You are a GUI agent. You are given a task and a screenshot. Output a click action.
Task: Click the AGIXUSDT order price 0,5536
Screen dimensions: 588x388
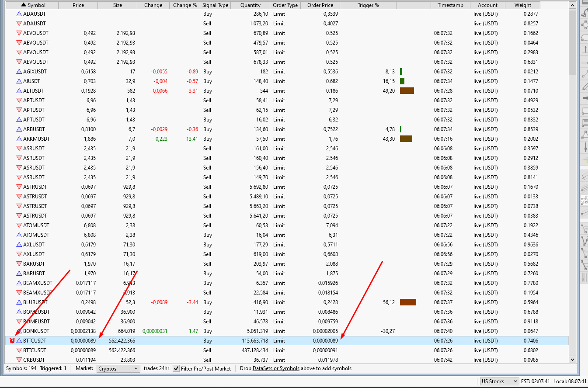point(330,72)
